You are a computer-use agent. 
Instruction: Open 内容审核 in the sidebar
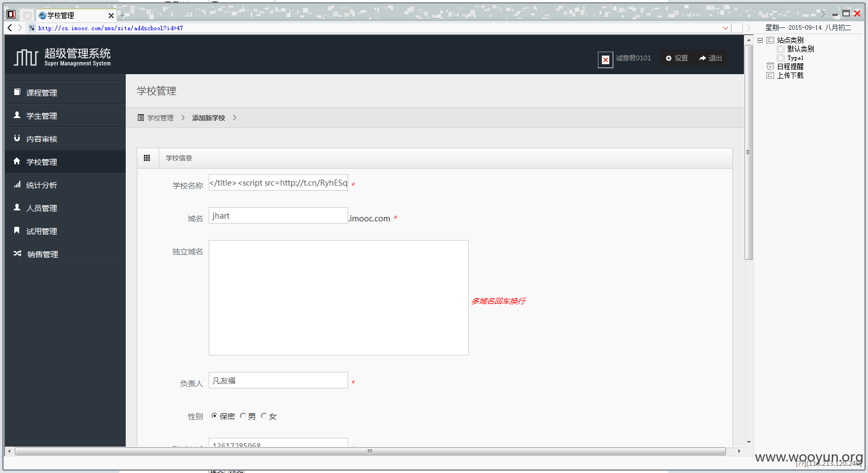coord(65,138)
